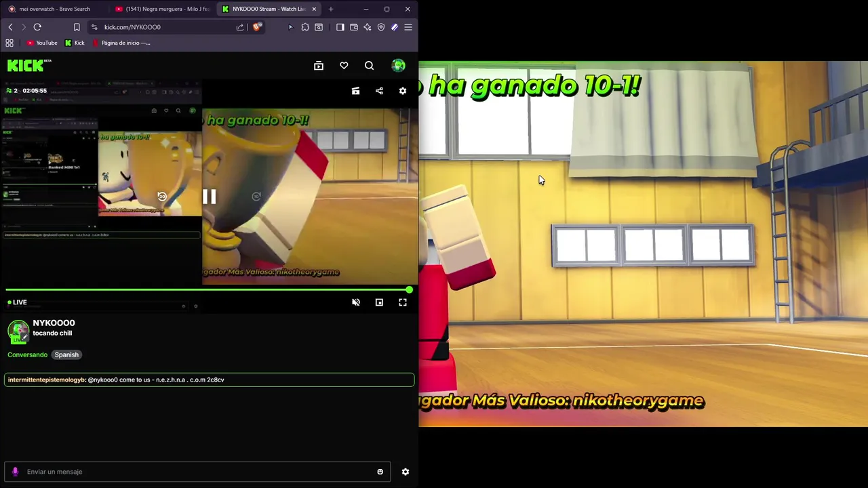Viewport: 868px width, 488px height.
Task: Open the Kick bookmark
Action: point(75,43)
